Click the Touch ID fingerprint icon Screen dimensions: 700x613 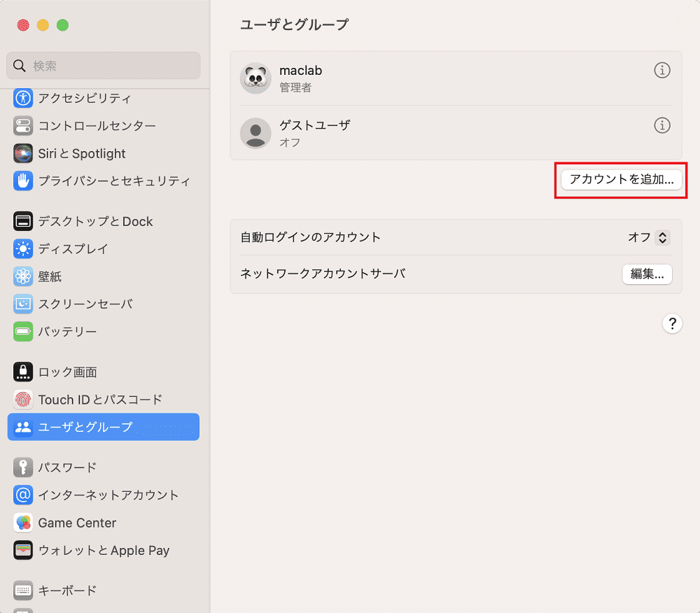[23, 400]
